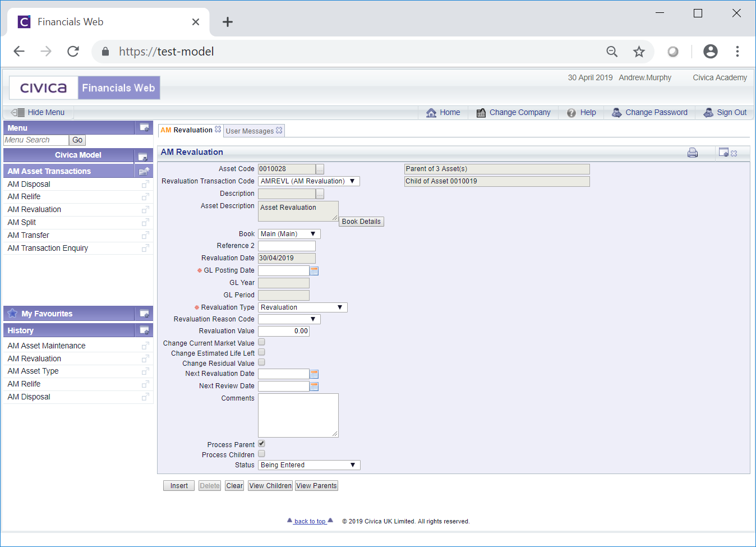The width and height of the screenshot is (756, 547).
Task: Open AM Disposal in new window from the AM Asset Transactions menu
Action: tap(145, 185)
